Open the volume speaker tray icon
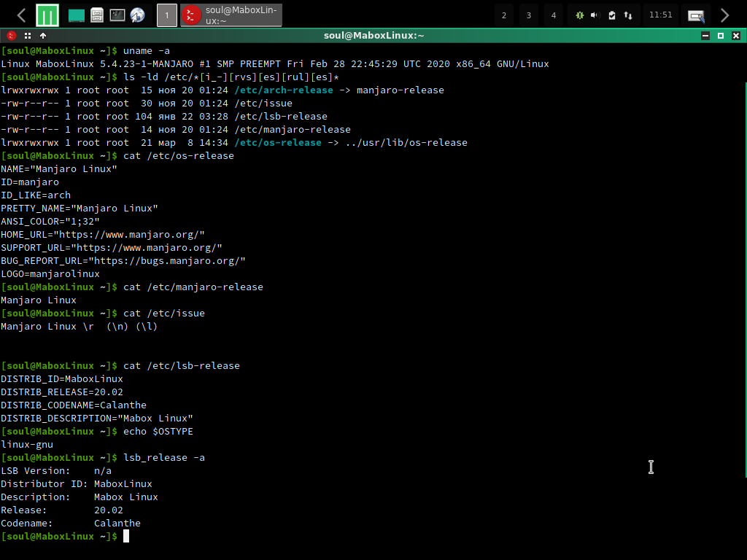The image size is (747, 560). [x=595, y=15]
